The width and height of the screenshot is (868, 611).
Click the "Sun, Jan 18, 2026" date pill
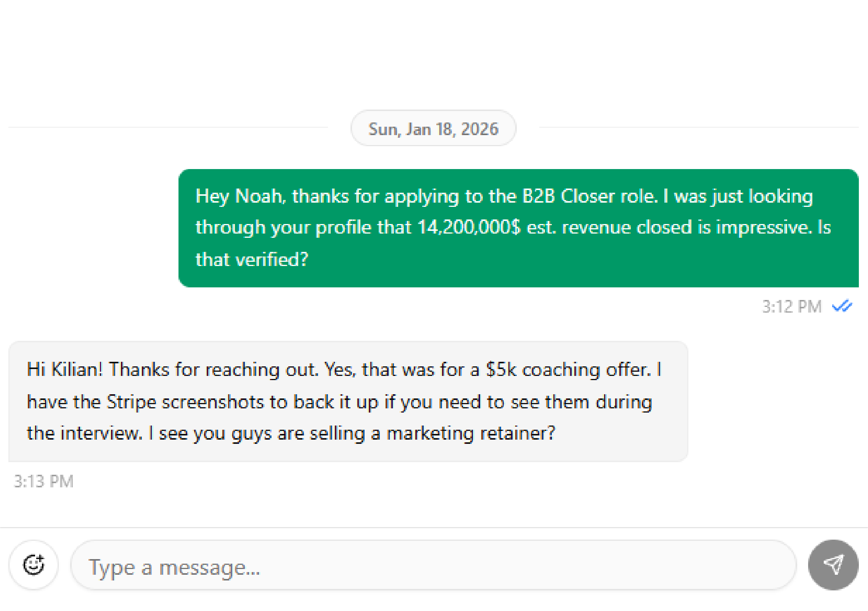(433, 129)
